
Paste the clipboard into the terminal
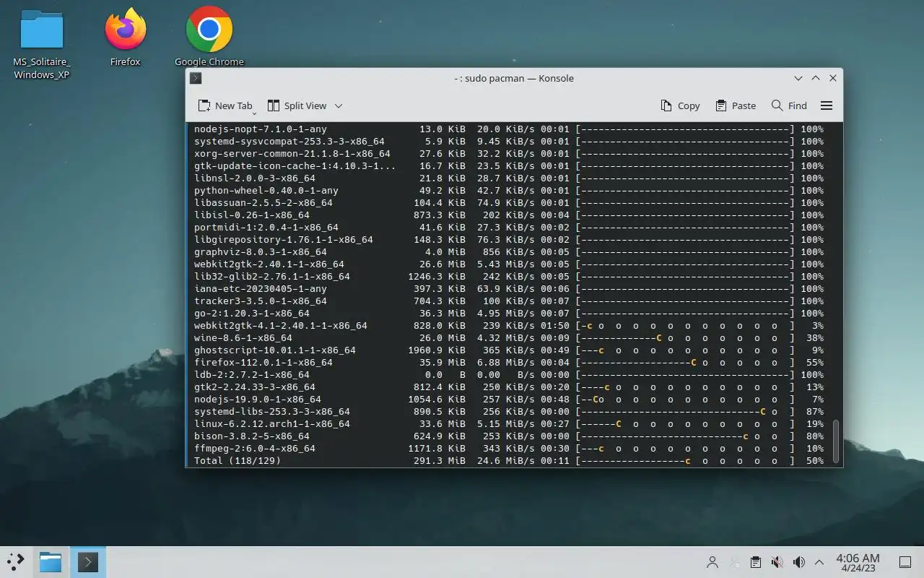pos(736,105)
